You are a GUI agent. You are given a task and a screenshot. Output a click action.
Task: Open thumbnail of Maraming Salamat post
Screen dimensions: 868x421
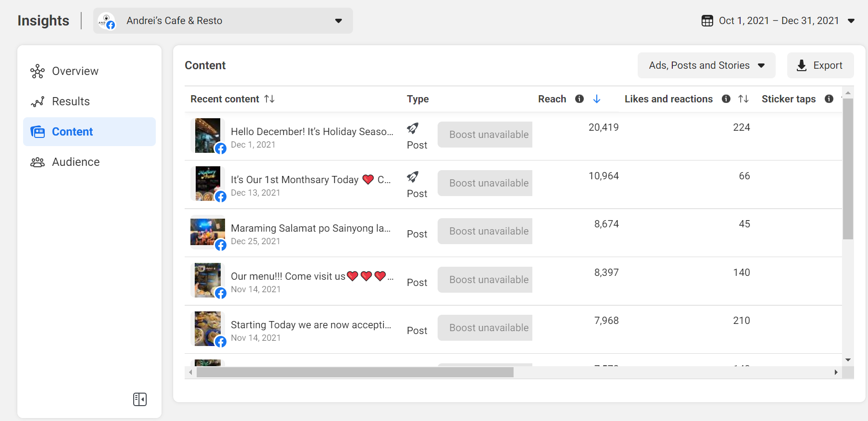point(208,232)
